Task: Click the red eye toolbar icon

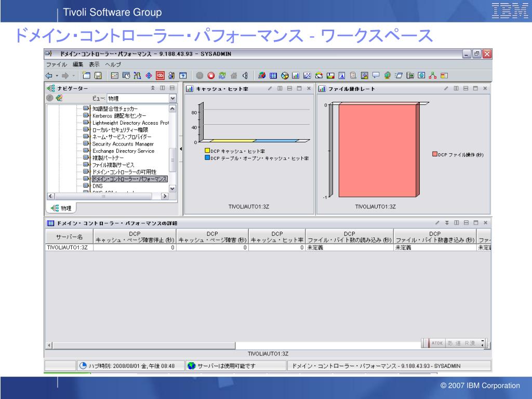Action: (x=160, y=76)
